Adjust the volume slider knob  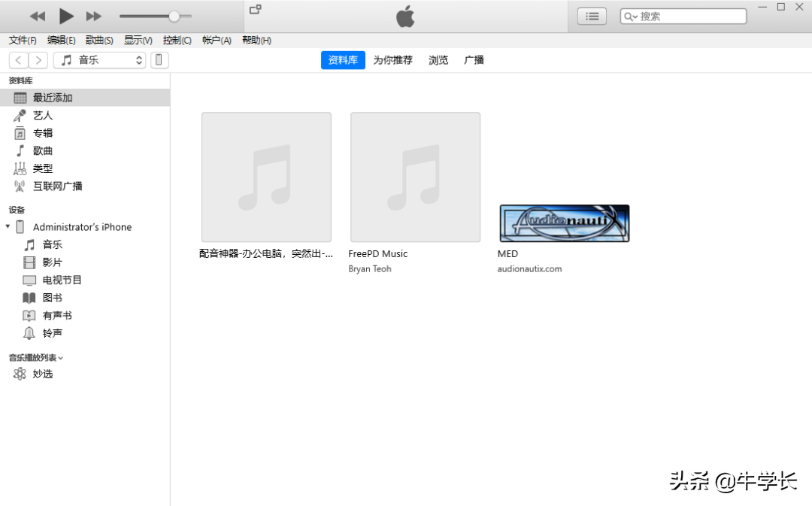[174, 17]
